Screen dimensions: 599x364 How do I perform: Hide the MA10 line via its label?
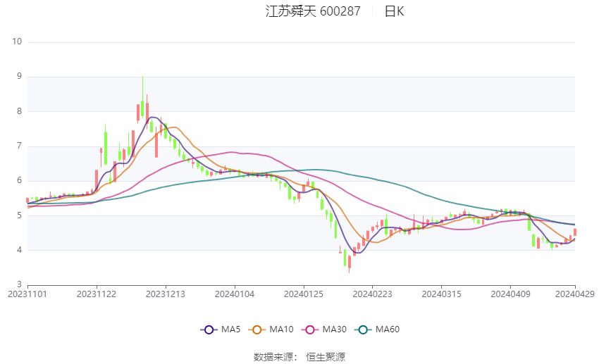(281, 330)
